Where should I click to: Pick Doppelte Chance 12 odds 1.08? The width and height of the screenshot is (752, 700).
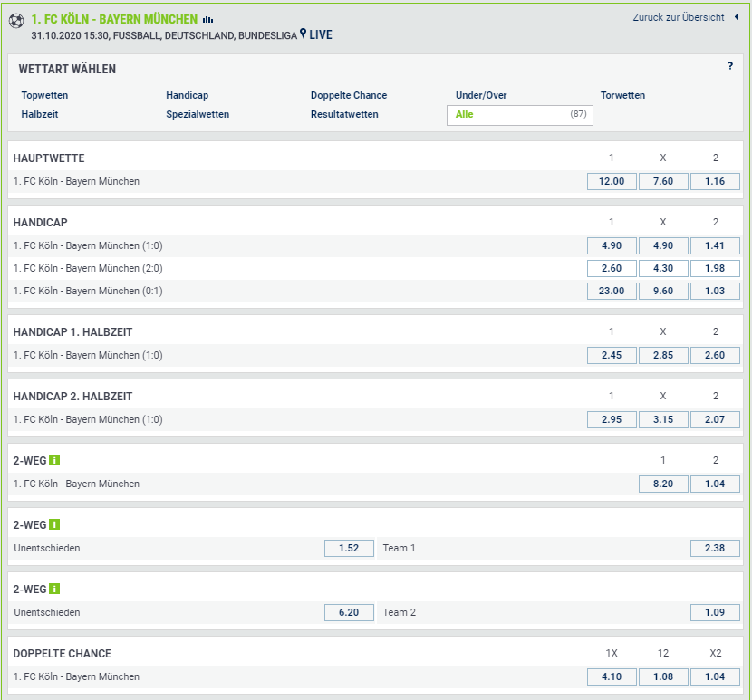663,676
